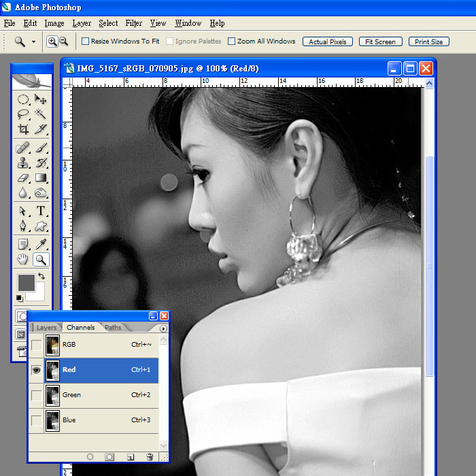Delete current channel with trash icon
Viewport: 476px width, 476px height.
150,457
